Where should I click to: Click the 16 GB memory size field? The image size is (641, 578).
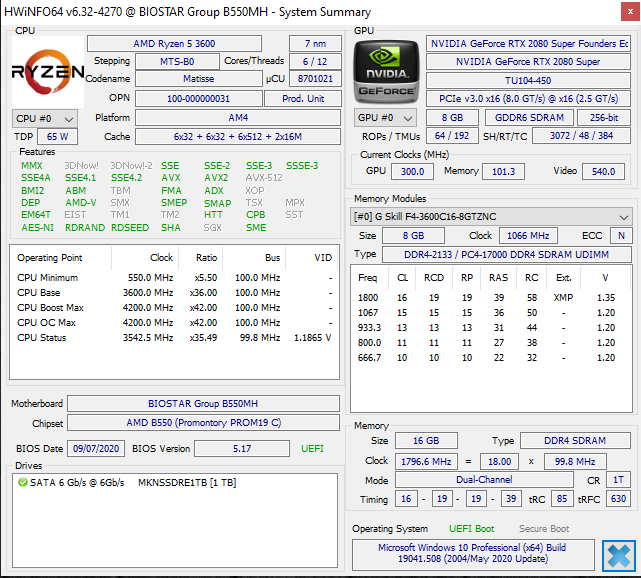point(426,441)
